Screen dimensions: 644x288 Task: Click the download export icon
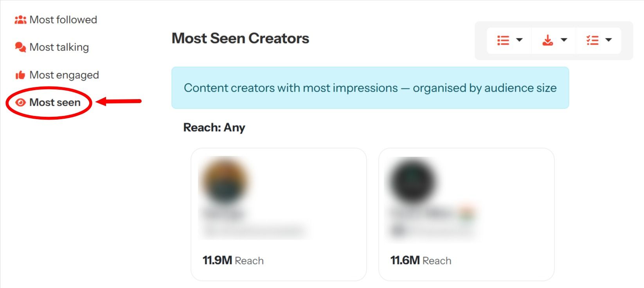[x=548, y=40]
